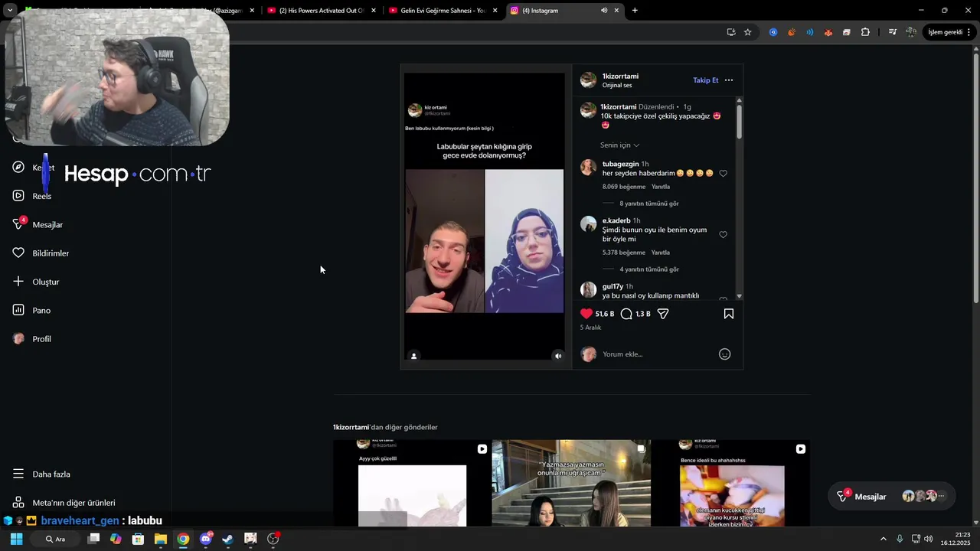The image size is (980, 551).
Task: Close the Instagram browser tab
Action: (x=616, y=11)
